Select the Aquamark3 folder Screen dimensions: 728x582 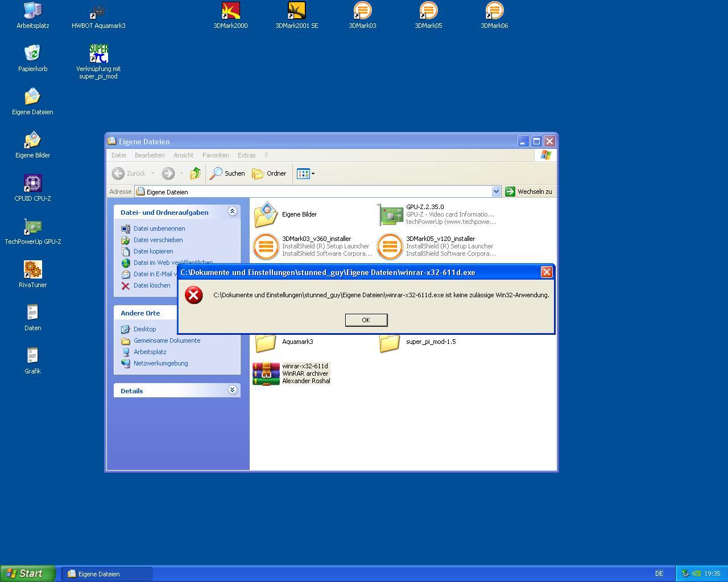click(283, 342)
